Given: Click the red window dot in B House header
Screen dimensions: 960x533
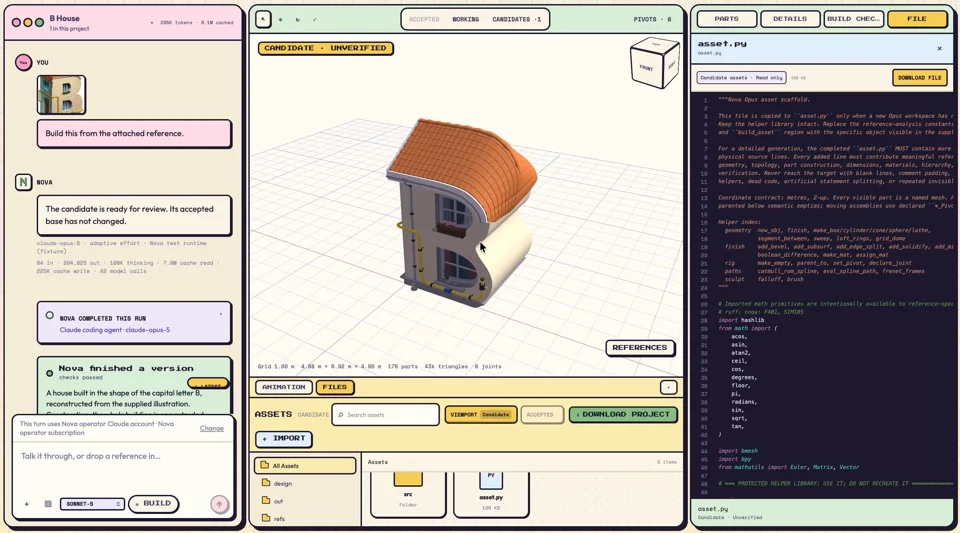Looking at the screenshot, I should tap(17, 23).
